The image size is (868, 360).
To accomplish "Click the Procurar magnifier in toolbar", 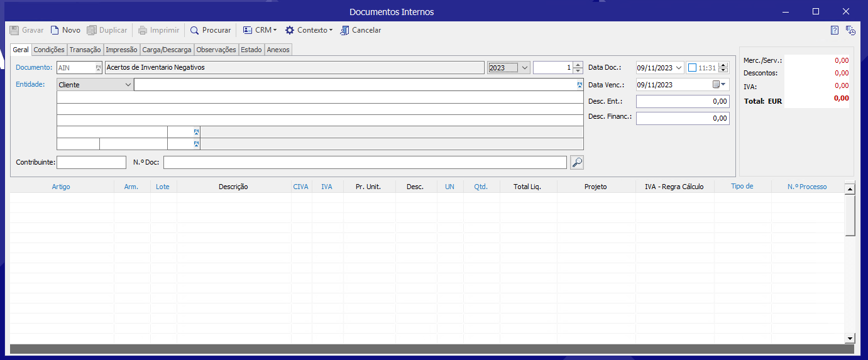I will coord(195,30).
